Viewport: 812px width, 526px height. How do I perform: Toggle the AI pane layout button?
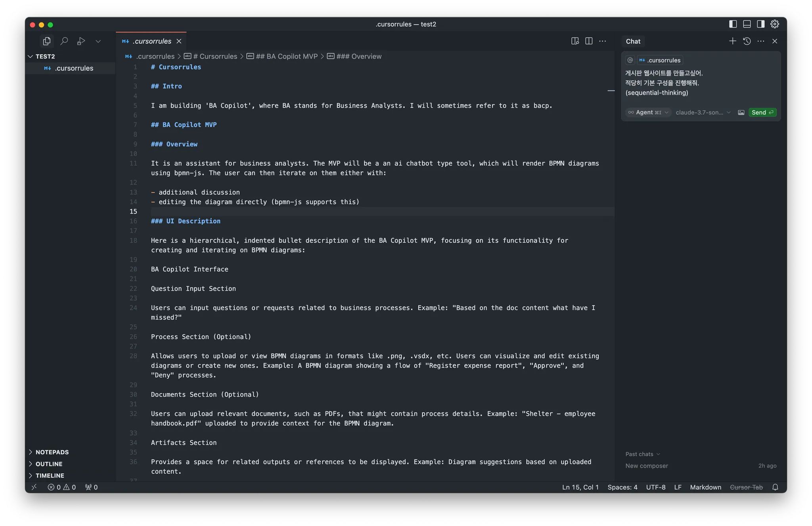pos(760,24)
